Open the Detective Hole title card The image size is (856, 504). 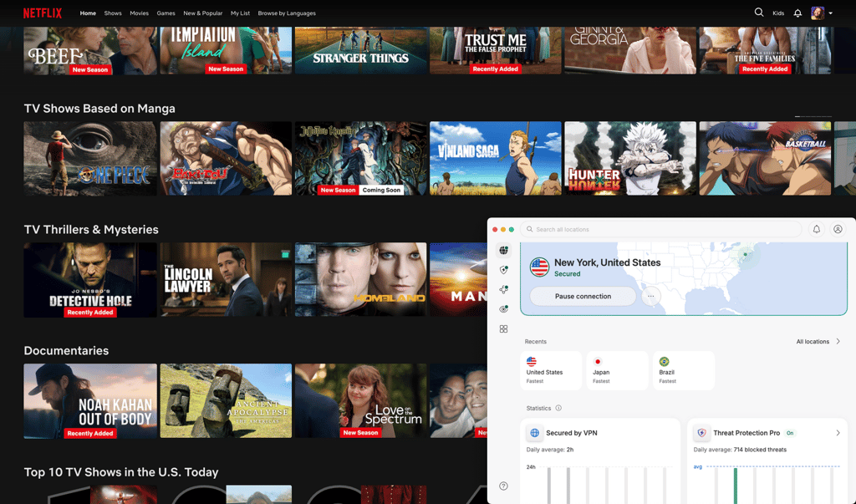[x=90, y=279]
